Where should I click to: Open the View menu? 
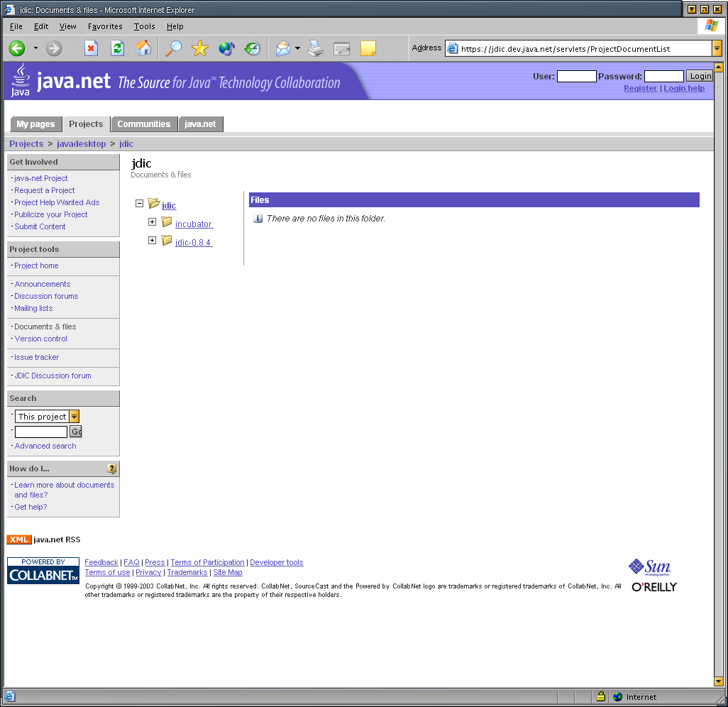(x=68, y=26)
